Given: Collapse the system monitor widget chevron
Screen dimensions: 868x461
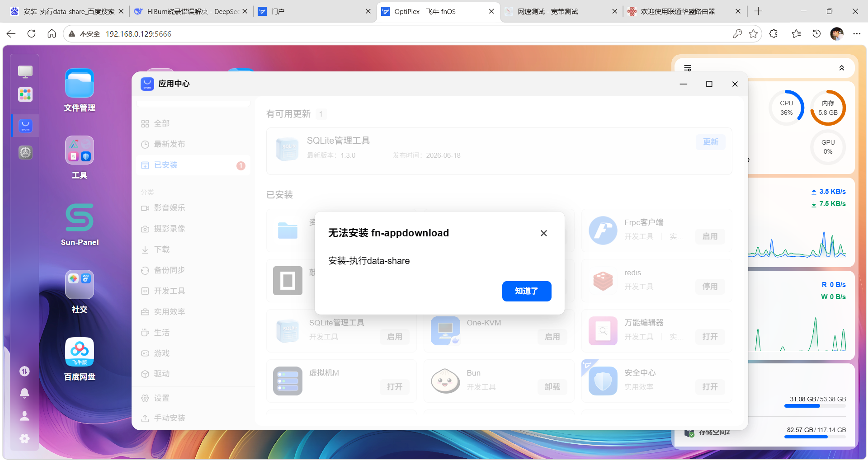Looking at the screenshot, I should pyautogui.click(x=842, y=68).
